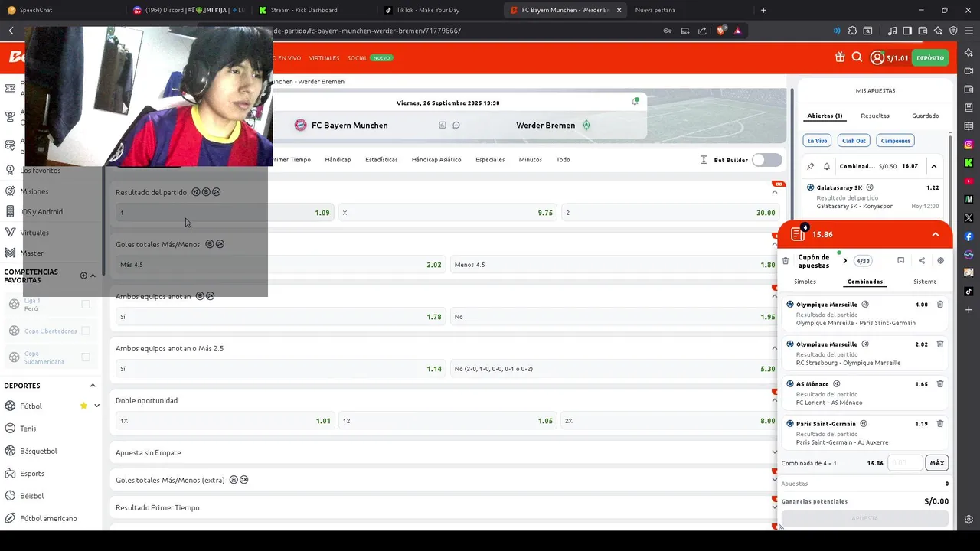
Task: Share the bet coupon
Action: [922, 261]
